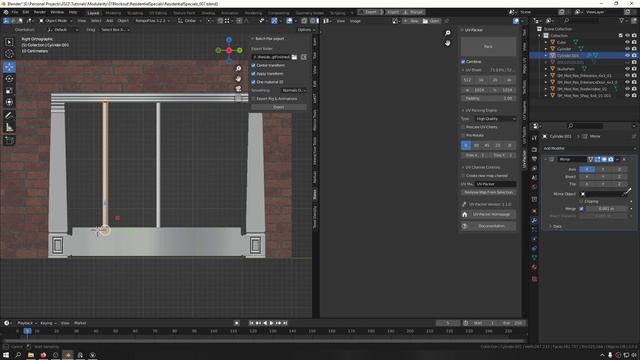Click the UV-Packer homepage house icon
This screenshot has height=360, width=640.
[x=464, y=214]
